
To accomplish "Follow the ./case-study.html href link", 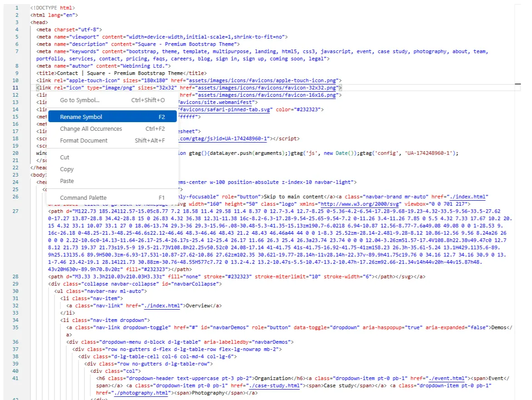I will [274, 385].
